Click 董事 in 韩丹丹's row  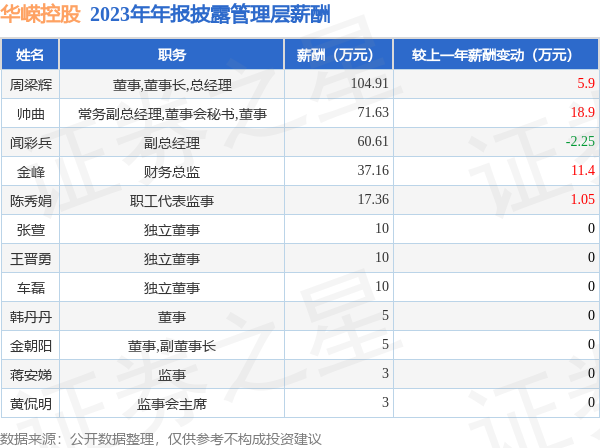point(172,317)
